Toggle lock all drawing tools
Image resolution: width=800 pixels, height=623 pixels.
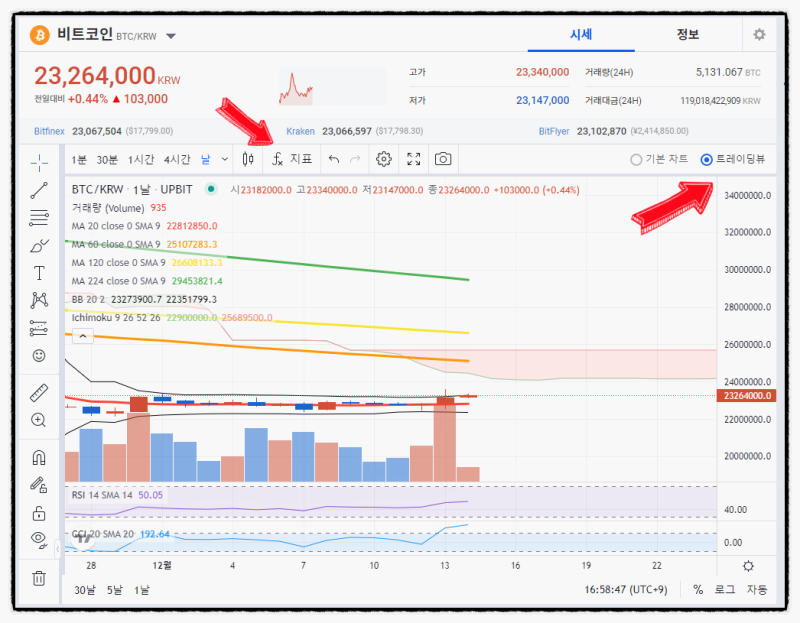pyautogui.click(x=39, y=513)
